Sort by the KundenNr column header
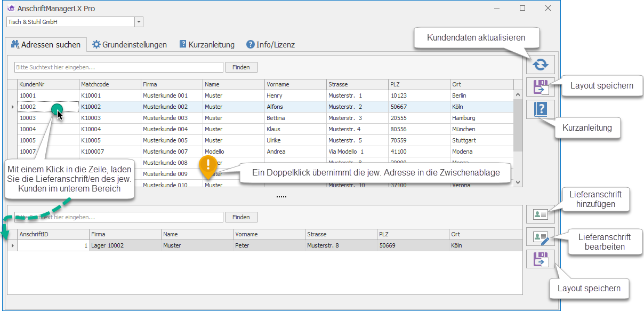This screenshot has width=644, height=311. point(48,84)
